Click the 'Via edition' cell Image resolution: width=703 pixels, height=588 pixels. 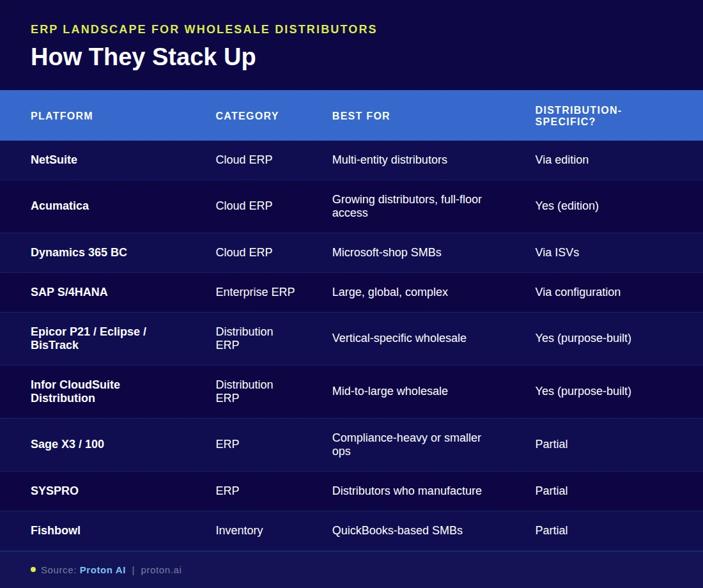tap(562, 160)
